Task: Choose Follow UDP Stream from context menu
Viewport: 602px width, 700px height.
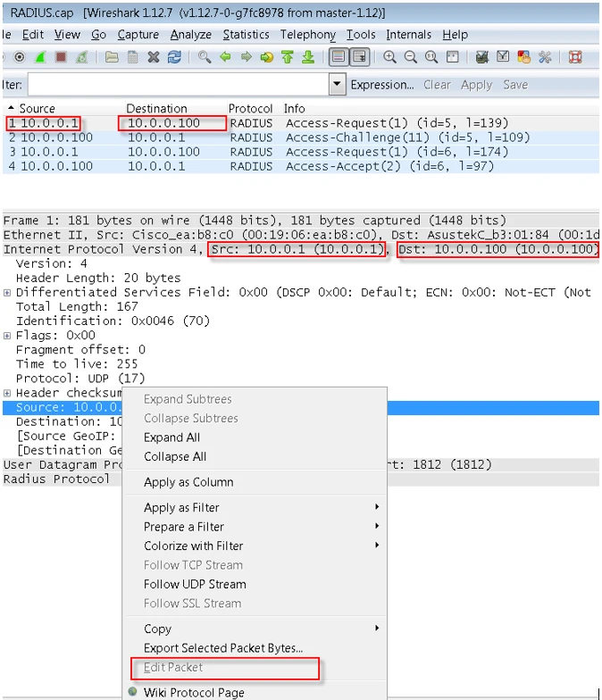Action: (195, 584)
